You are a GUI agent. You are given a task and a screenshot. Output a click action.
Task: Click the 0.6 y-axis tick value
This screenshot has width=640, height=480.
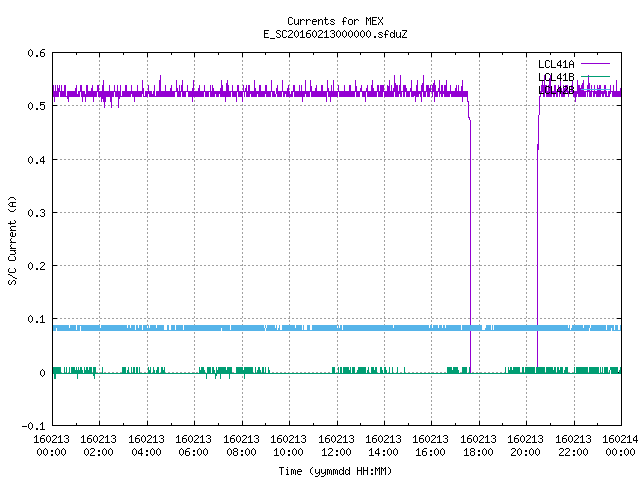point(36,53)
